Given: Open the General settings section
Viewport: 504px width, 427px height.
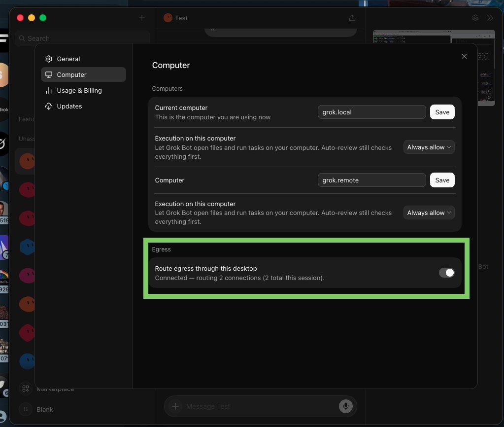Looking at the screenshot, I should [83, 59].
